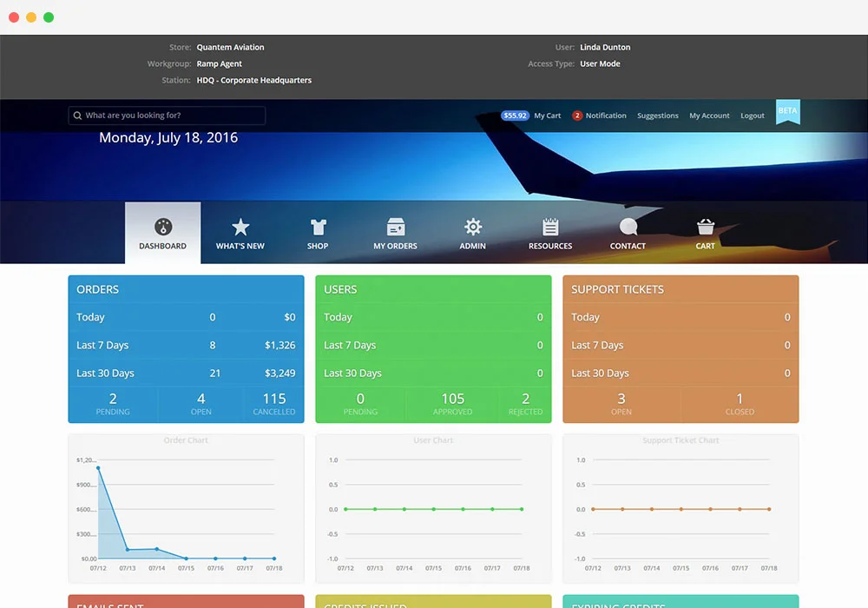
Task: Click the My Cart total of $55.92
Action: (514, 115)
